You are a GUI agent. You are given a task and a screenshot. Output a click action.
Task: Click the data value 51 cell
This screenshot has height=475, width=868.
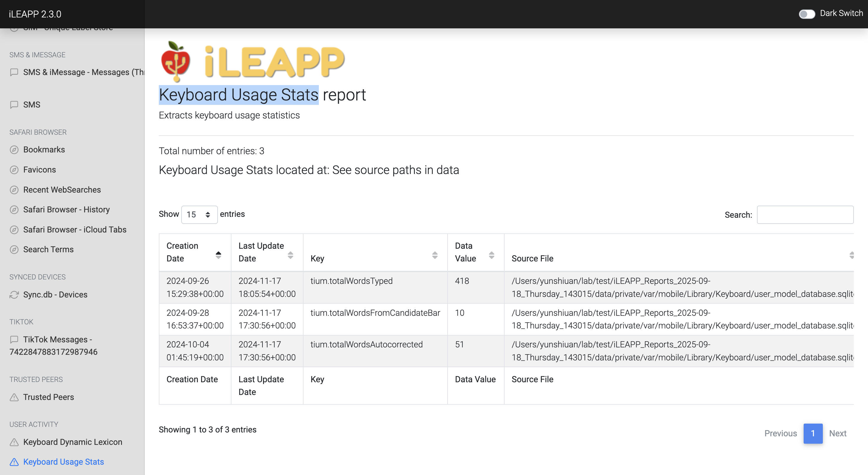point(475,351)
